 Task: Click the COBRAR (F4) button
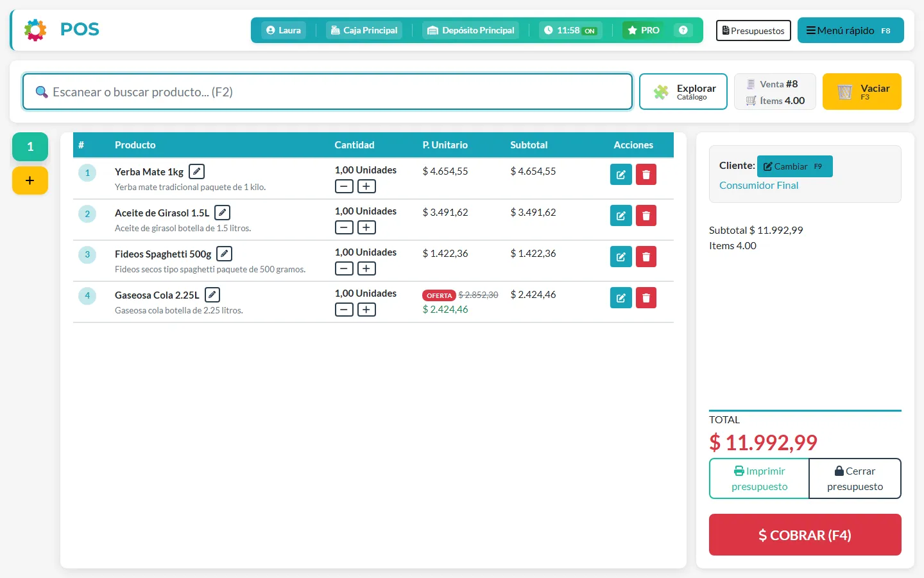pyautogui.click(x=805, y=535)
